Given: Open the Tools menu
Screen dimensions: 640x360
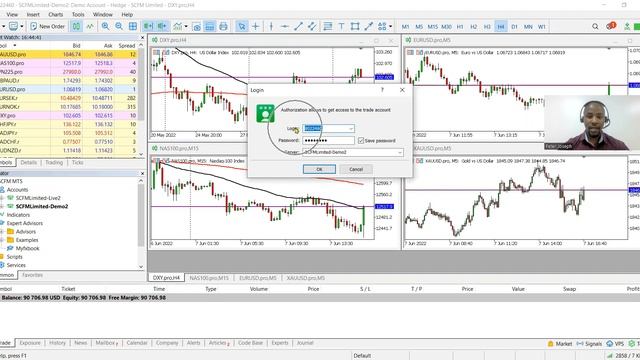Looking at the screenshot, I should pyautogui.click(x=78, y=14).
